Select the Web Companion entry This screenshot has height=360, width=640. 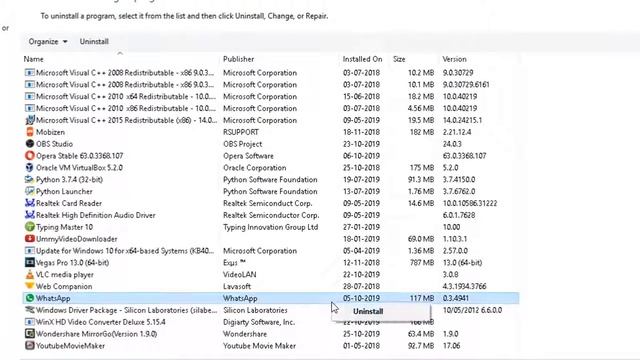point(64,286)
